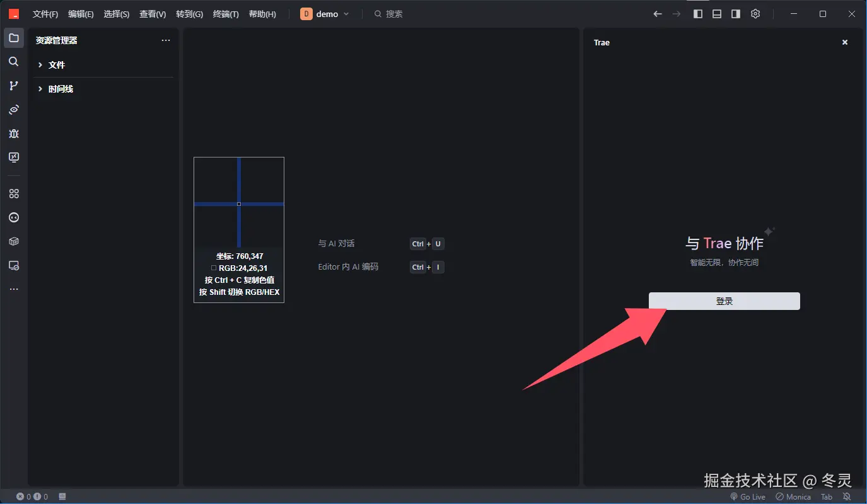Viewport: 867px width, 504px height.
Task: Open the Source Control view
Action: coord(14,86)
